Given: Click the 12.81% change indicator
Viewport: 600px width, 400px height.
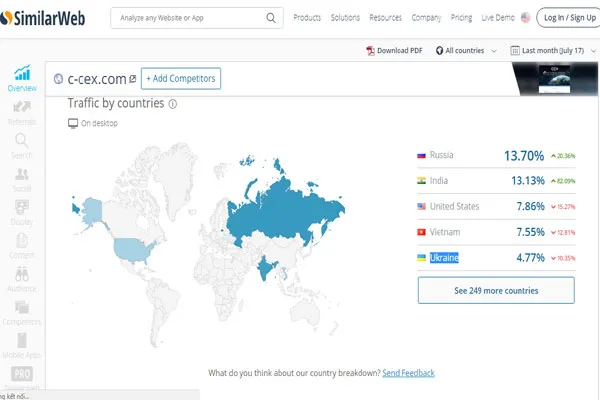Looking at the screenshot, I should pos(563,232).
